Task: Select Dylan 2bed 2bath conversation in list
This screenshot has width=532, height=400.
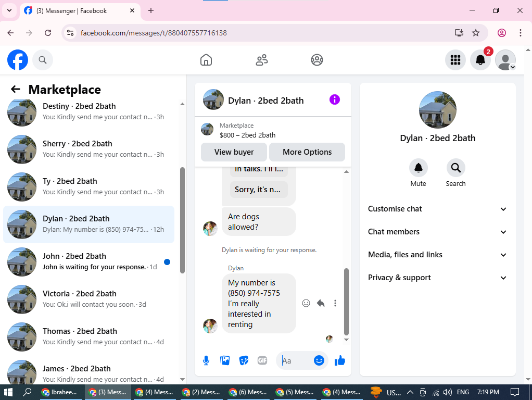Action: (x=89, y=224)
